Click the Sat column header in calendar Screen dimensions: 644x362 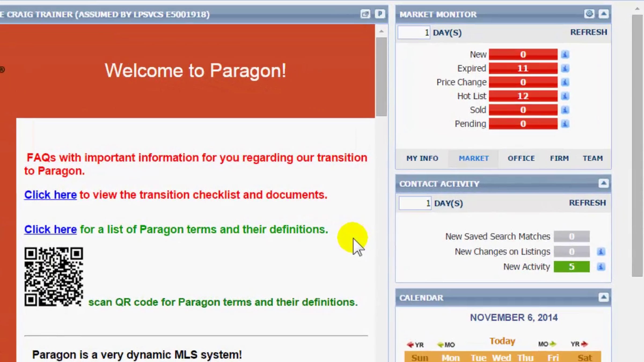(585, 358)
